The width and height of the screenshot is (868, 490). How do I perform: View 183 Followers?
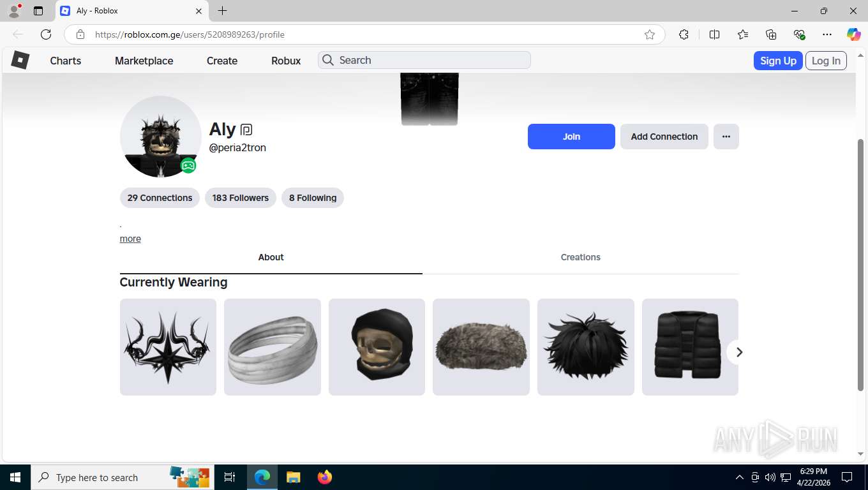point(241,198)
